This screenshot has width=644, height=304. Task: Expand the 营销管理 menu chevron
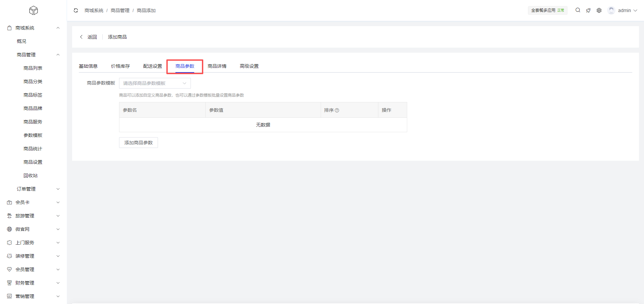point(58,296)
